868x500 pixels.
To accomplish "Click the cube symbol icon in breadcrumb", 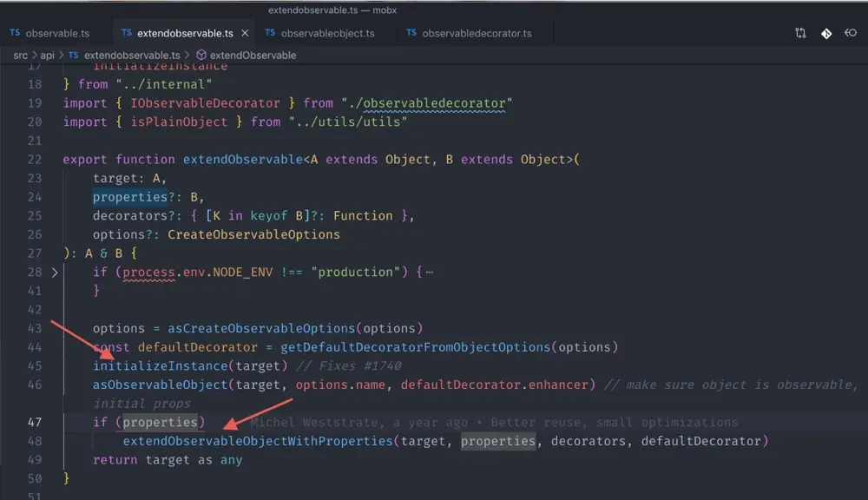I will (x=201, y=56).
